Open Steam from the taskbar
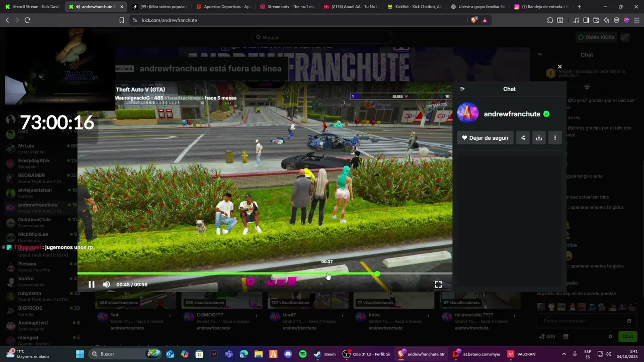This screenshot has height=362, width=644. (x=325, y=354)
